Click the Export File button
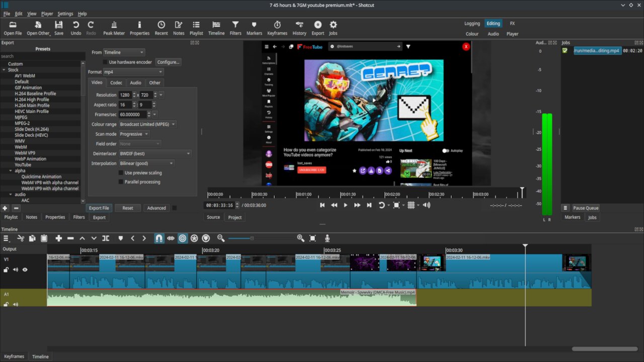644x362 pixels. pyautogui.click(x=99, y=208)
